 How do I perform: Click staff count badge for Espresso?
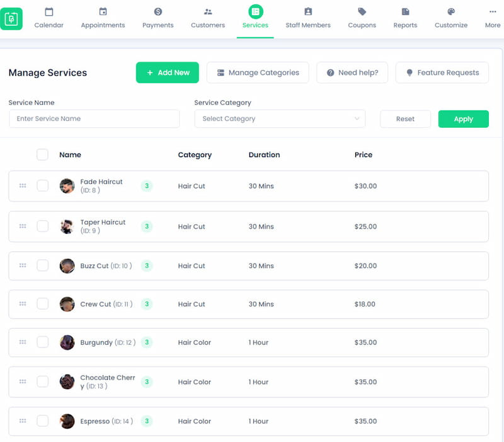click(147, 421)
